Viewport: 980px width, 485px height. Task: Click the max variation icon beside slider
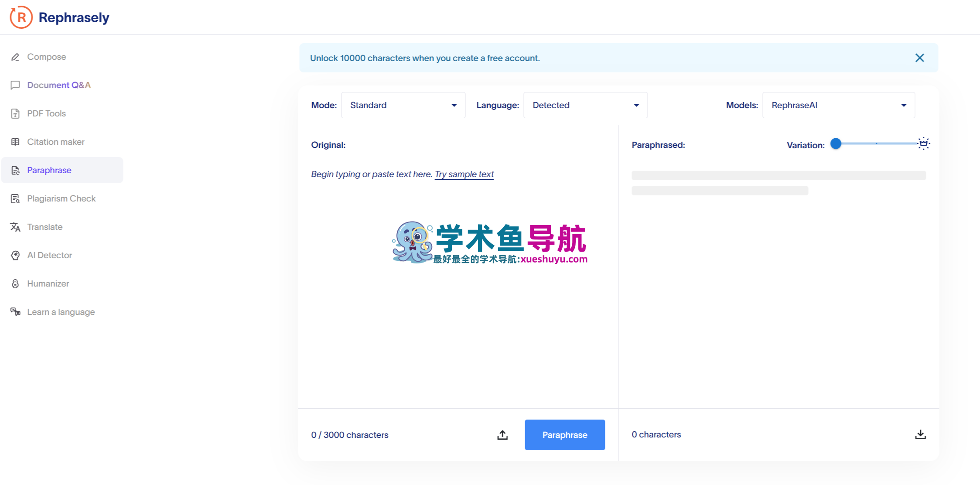923,143
